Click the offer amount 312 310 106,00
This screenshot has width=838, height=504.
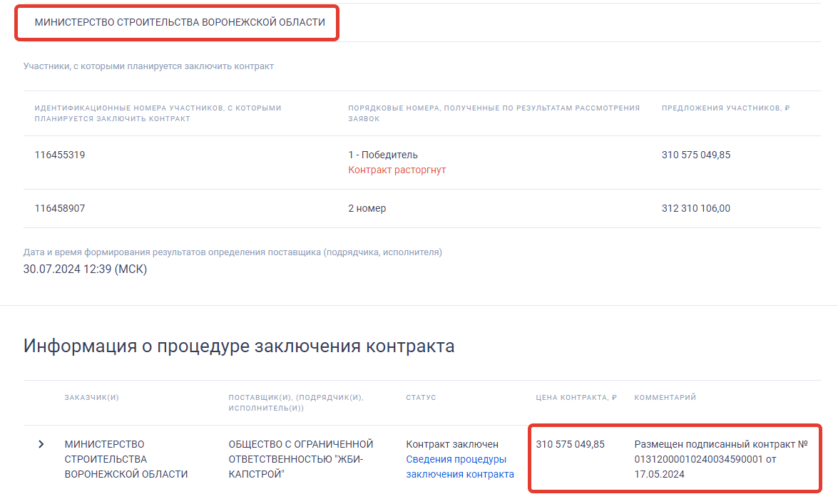(x=695, y=208)
